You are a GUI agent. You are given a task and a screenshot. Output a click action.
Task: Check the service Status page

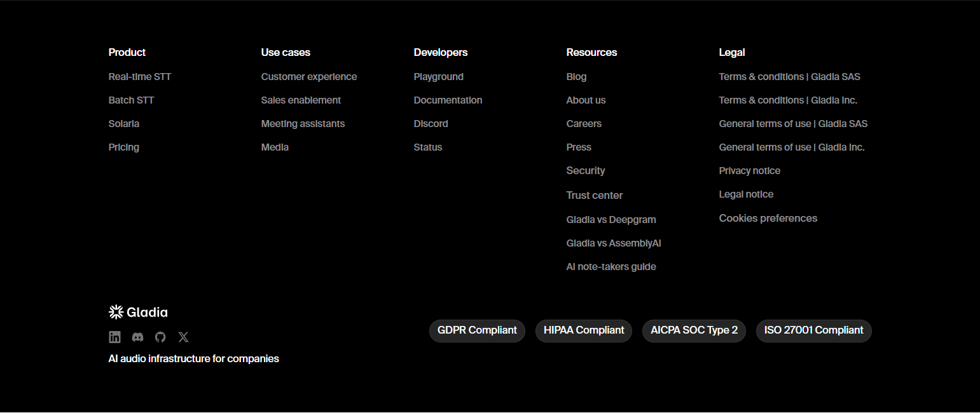427,147
